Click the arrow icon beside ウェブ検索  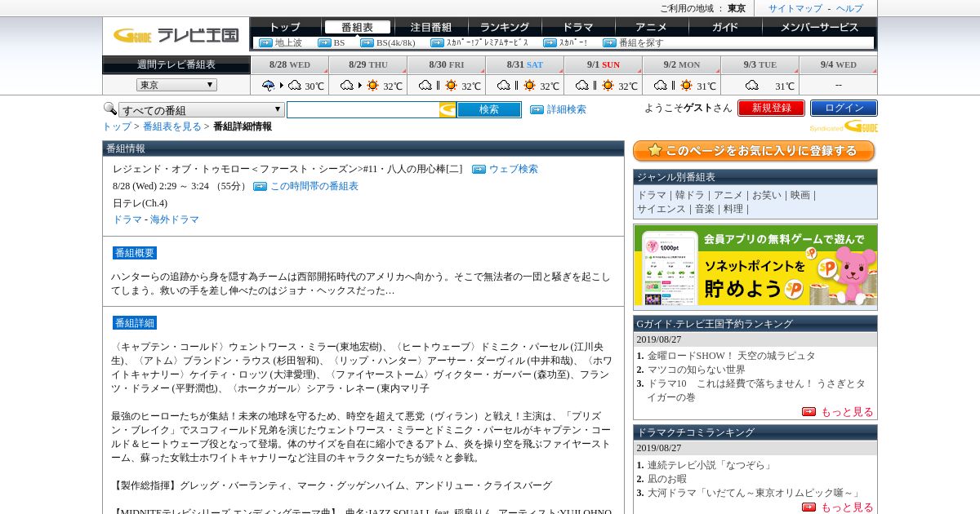479,170
